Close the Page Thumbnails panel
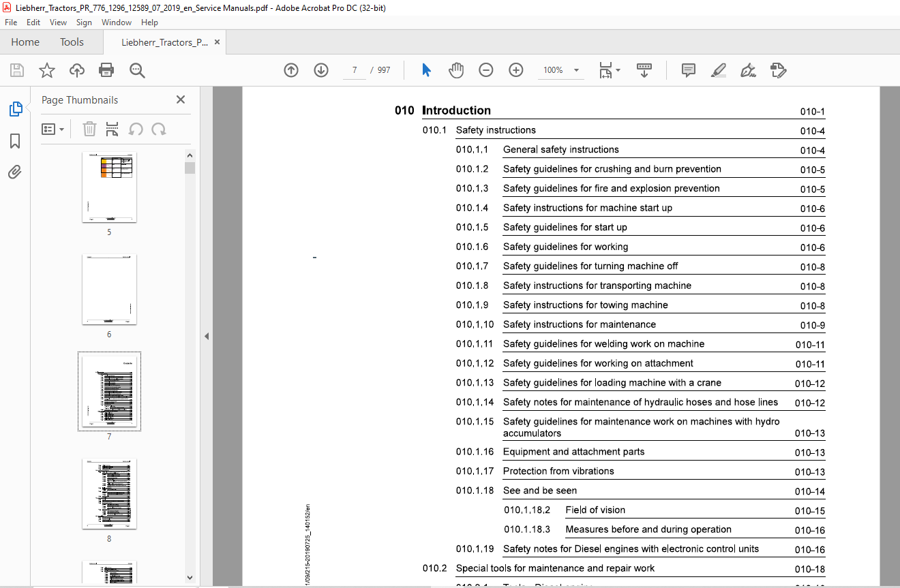 click(x=181, y=99)
